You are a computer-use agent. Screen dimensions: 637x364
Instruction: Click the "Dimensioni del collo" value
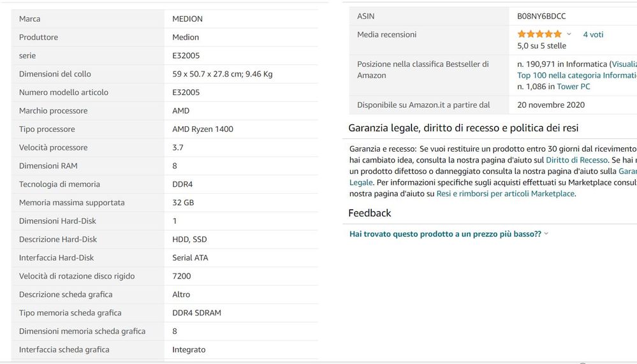click(223, 74)
